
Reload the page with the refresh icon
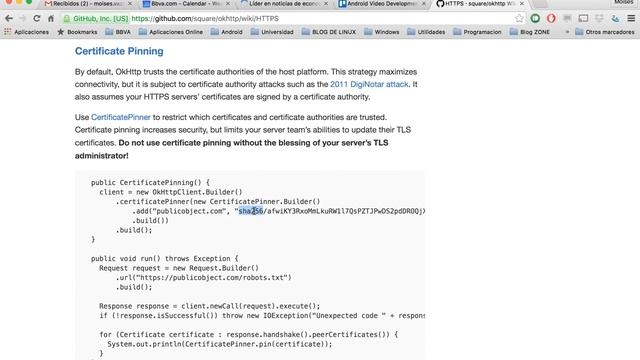(37, 18)
